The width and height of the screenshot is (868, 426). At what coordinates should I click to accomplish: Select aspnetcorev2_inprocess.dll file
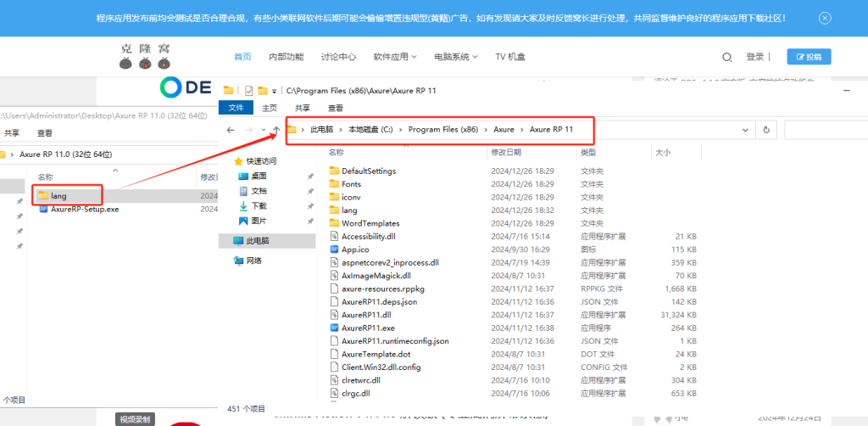pos(390,262)
